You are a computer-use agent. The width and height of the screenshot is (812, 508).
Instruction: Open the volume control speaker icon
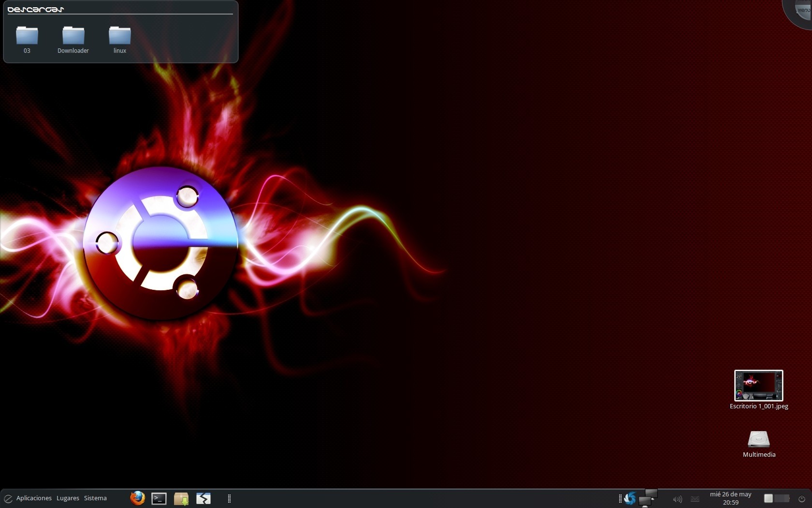coord(678,499)
